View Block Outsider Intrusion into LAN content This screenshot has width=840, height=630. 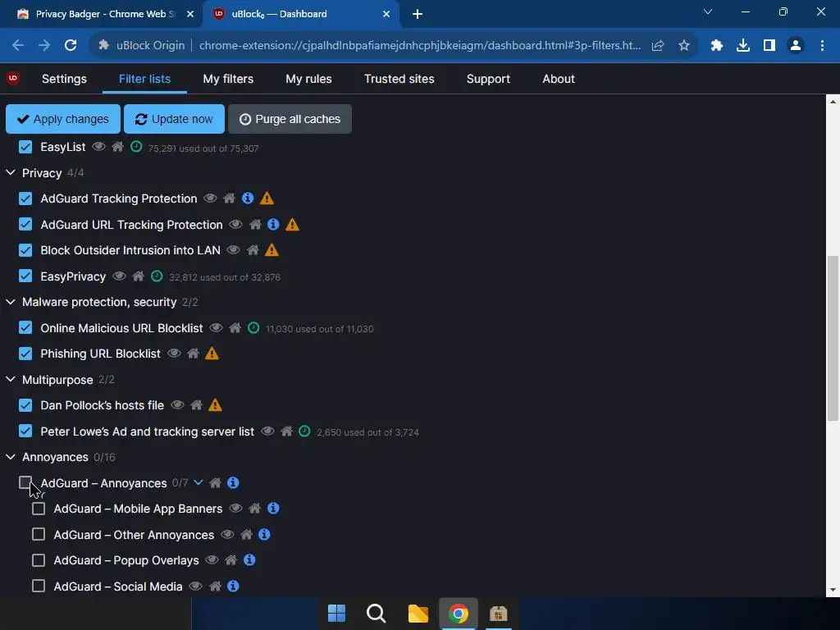coord(233,249)
